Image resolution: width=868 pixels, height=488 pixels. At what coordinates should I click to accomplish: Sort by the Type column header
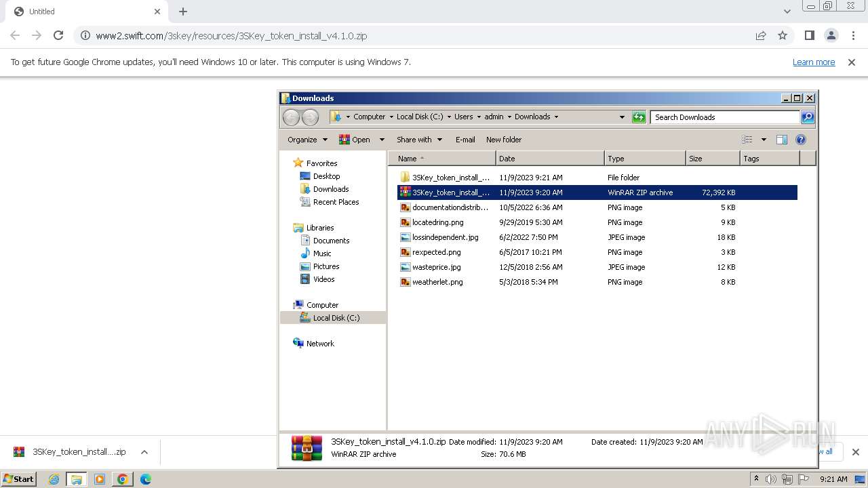click(645, 159)
